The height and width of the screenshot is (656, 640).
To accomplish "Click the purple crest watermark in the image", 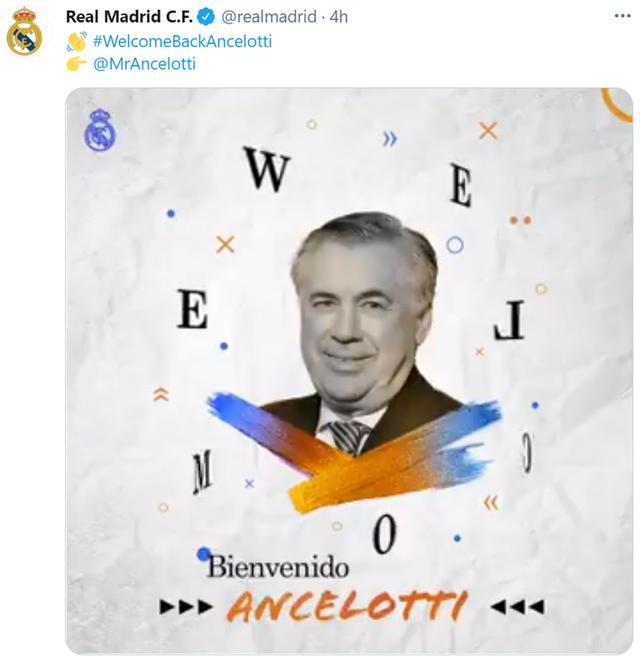I will point(100,129).
